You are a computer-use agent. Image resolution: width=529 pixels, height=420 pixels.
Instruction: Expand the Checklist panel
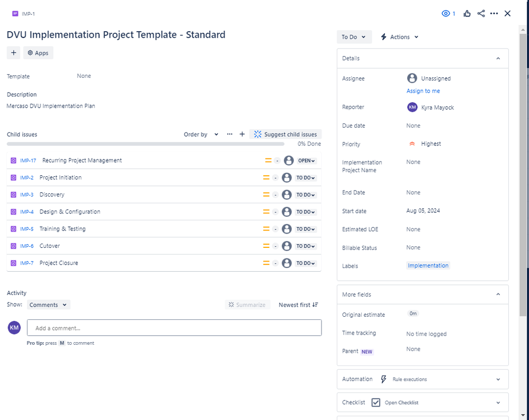(x=498, y=403)
